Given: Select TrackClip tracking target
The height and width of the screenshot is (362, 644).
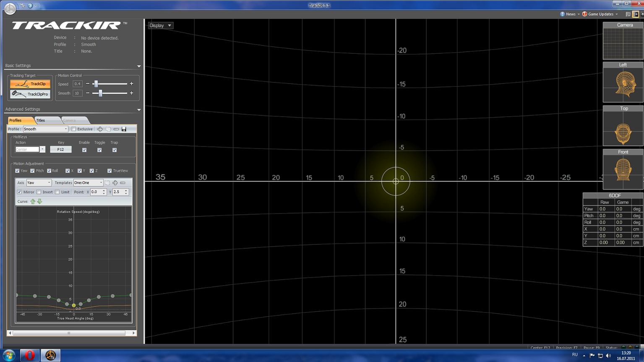Looking at the screenshot, I should coord(30,84).
